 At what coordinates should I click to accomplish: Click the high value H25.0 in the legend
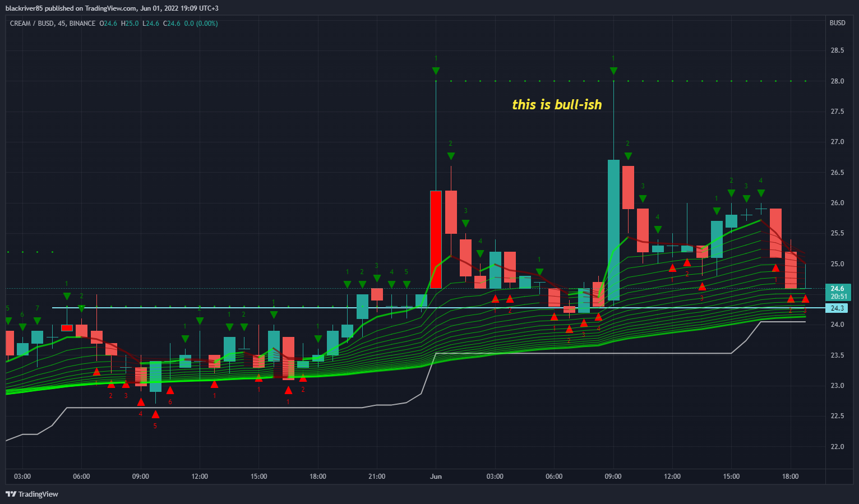(130, 24)
